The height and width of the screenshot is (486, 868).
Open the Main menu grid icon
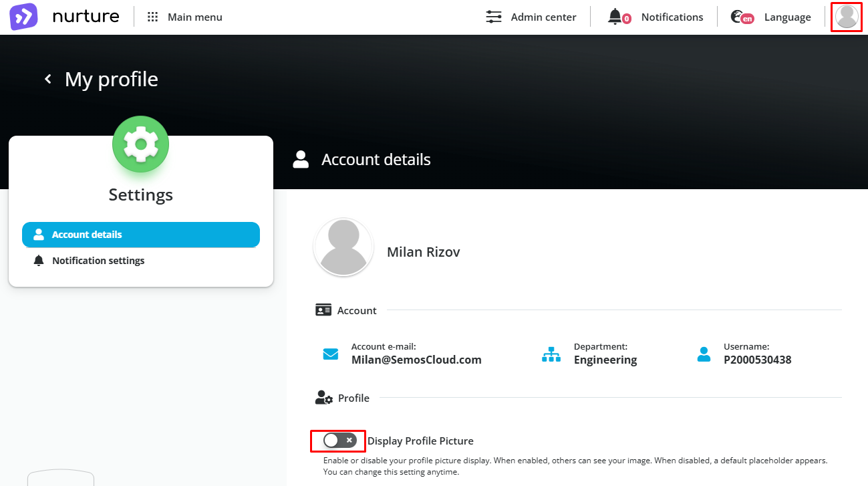tap(153, 17)
